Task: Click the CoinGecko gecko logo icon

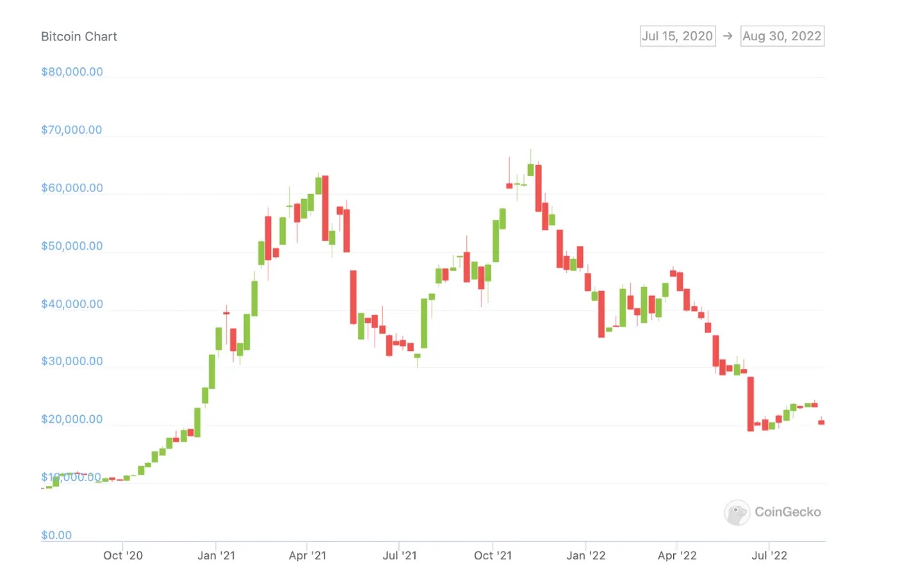Action: tap(737, 512)
